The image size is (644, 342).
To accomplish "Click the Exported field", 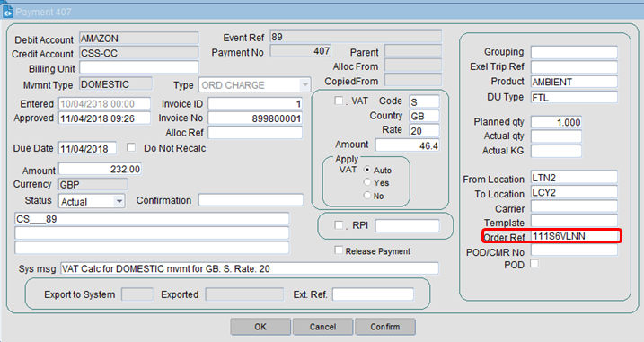I will click(x=245, y=294).
